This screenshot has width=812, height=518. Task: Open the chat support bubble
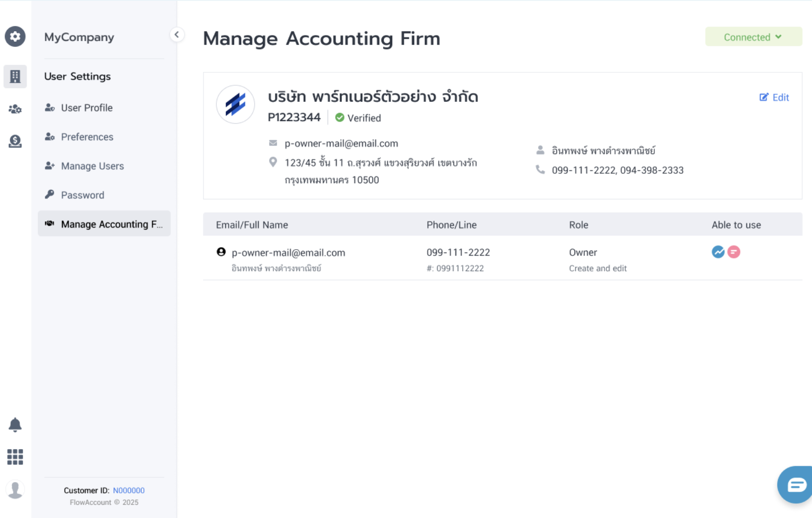click(795, 485)
